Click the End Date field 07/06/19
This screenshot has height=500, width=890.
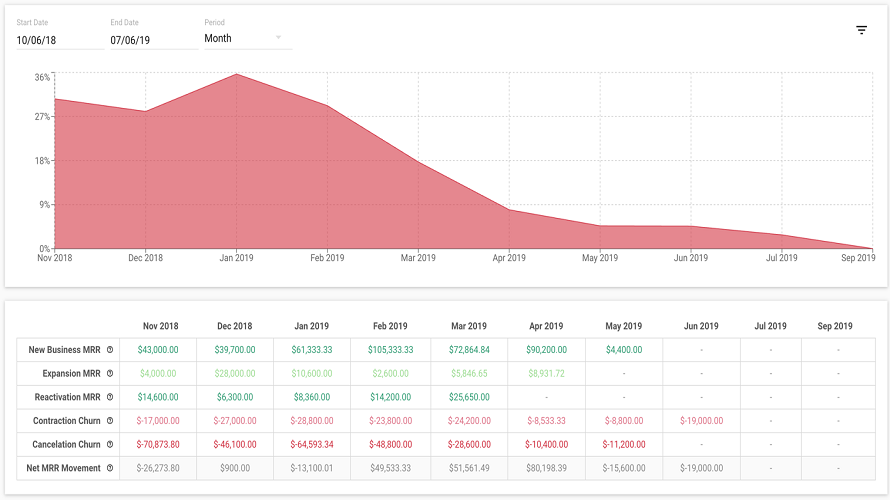point(154,40)
